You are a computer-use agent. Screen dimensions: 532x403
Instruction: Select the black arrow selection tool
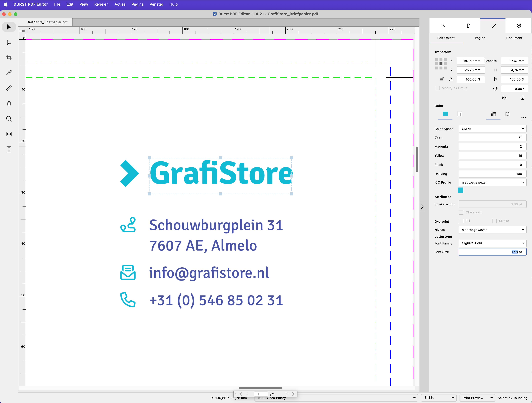[9, 27]
